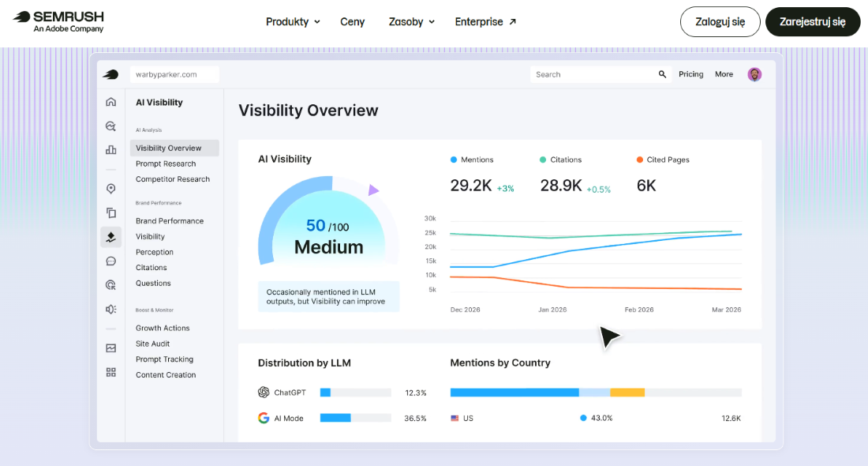Open the trend image sidebar icon
868x466 pixels.
(110, 348)
